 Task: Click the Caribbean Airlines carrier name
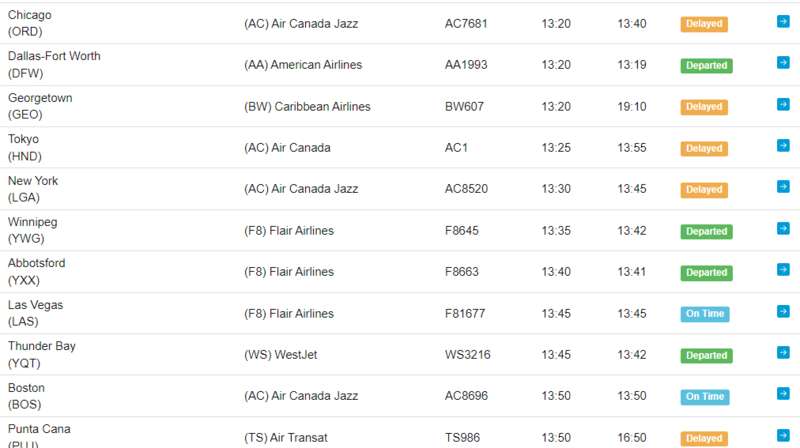click(307, 107)
